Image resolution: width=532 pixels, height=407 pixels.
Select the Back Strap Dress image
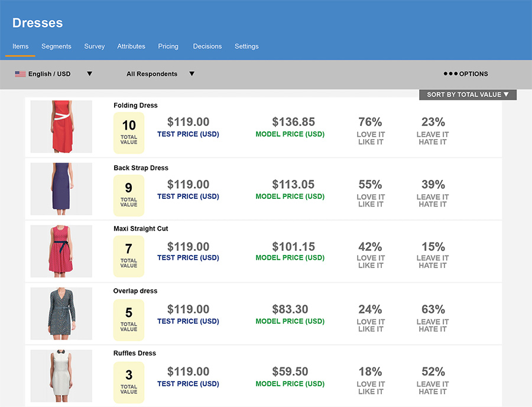pyautogui.click(x=61, y=189)
